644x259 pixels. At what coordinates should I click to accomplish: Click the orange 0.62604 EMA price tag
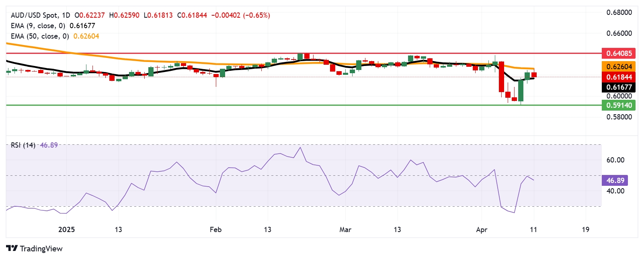point(619,67)
